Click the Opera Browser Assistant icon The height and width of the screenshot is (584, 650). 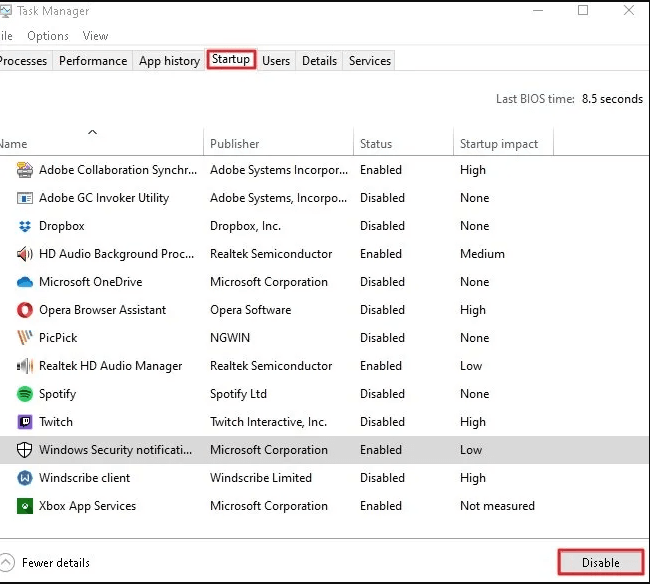pyautogui.click(x=25, y=310)
